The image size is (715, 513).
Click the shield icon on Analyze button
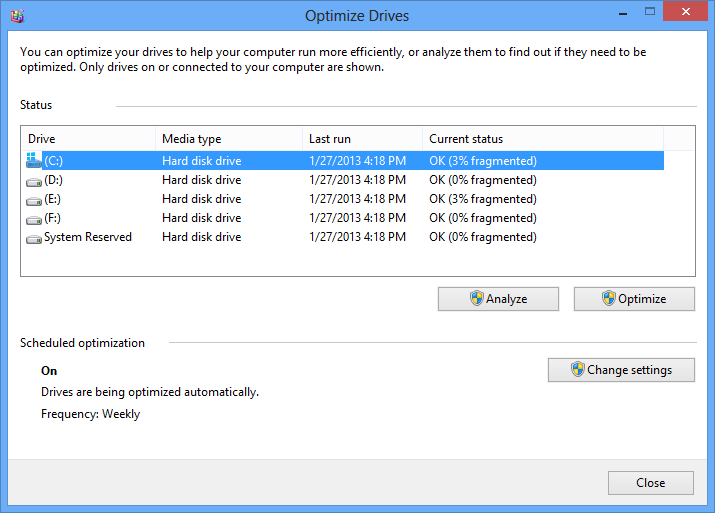(x=477, y=298)
